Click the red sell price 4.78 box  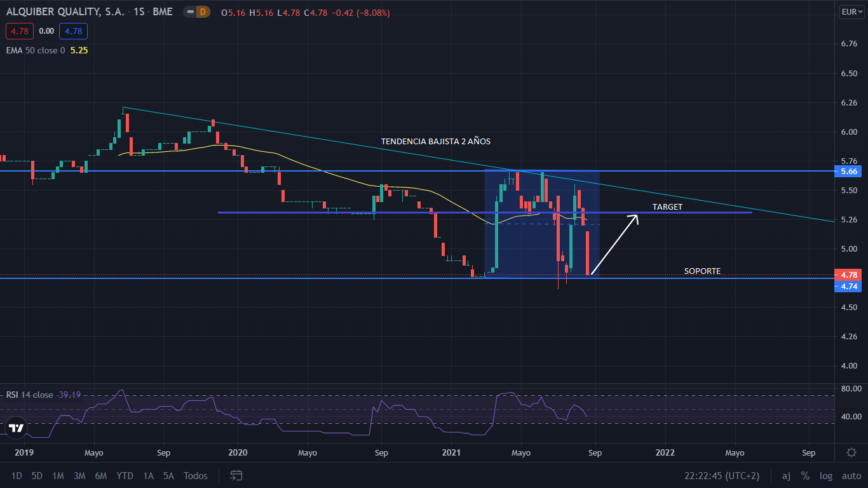pyautogui.click(x=15, y=30)
